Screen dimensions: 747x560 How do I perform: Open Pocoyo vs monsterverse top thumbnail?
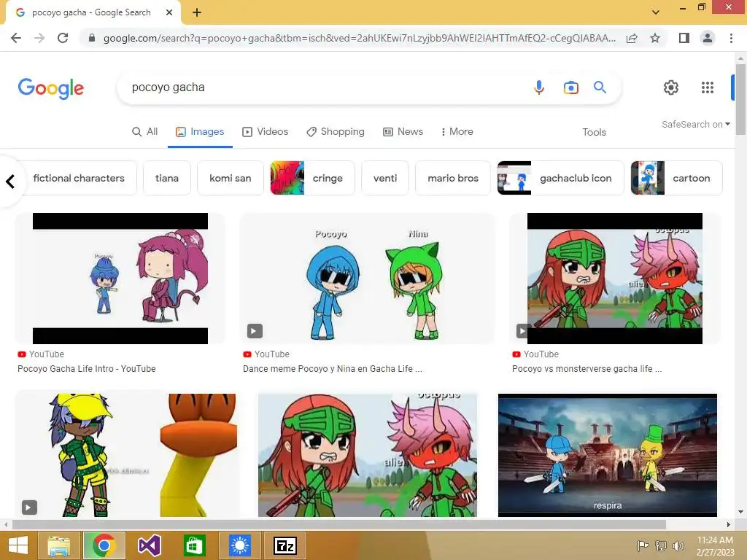pos(614,279)
